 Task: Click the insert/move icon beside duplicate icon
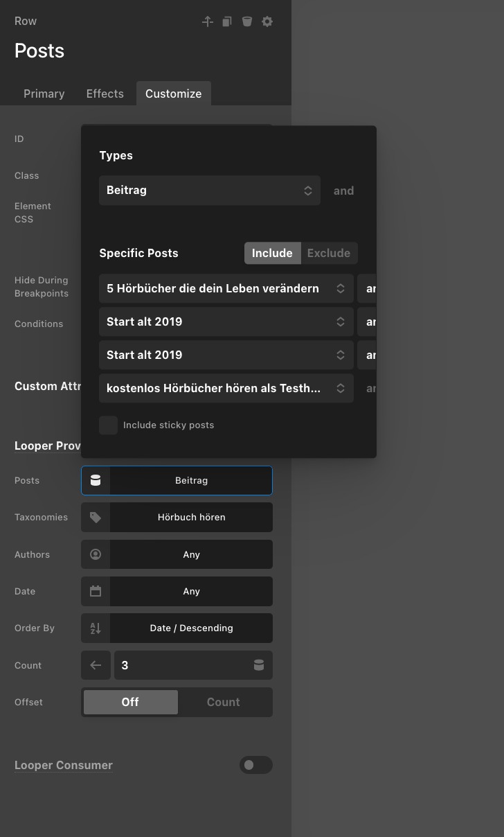pos(207,21)
